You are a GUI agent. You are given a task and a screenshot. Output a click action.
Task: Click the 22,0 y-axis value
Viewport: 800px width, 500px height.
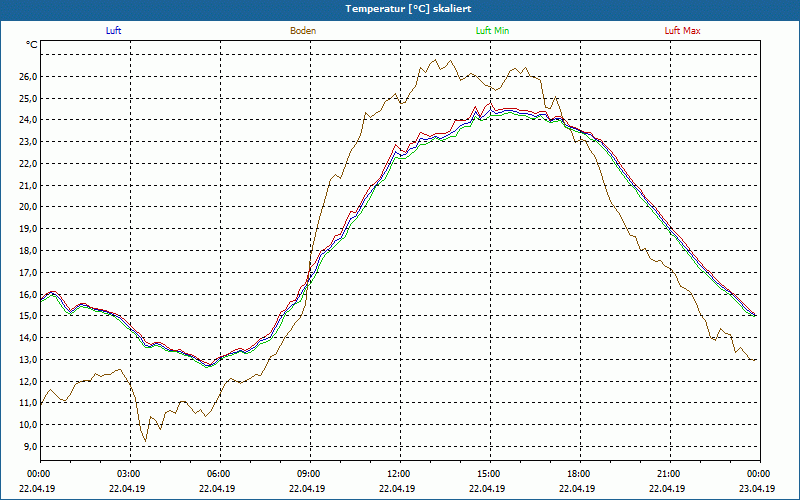29,164
